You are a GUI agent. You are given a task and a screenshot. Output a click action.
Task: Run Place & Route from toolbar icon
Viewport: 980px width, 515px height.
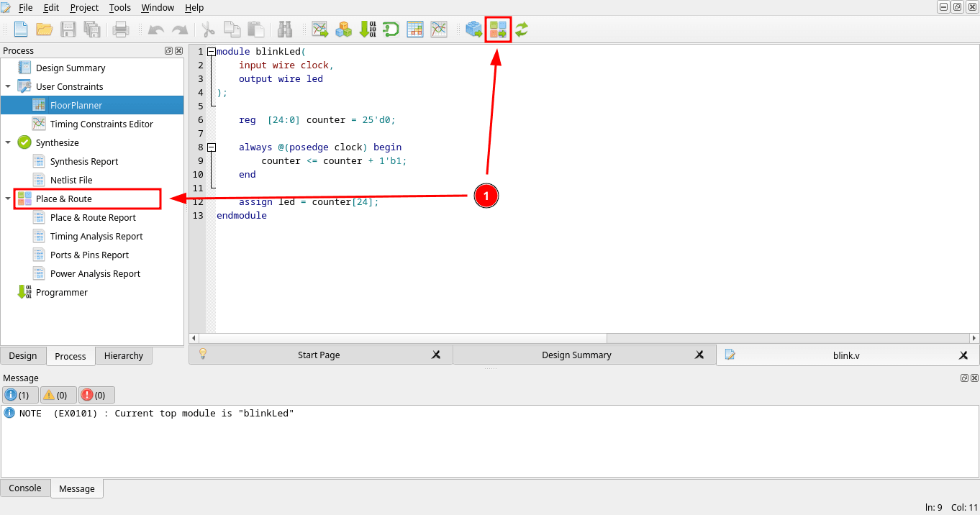(x=498, y=29)
